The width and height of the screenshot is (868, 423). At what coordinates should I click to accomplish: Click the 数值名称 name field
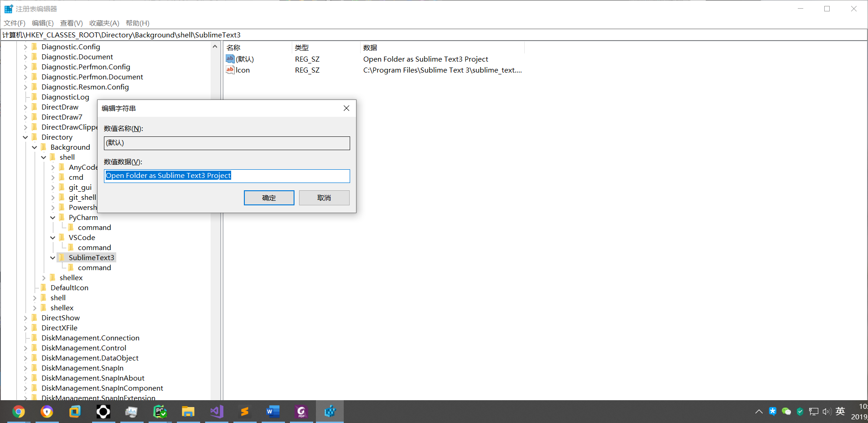227,143
